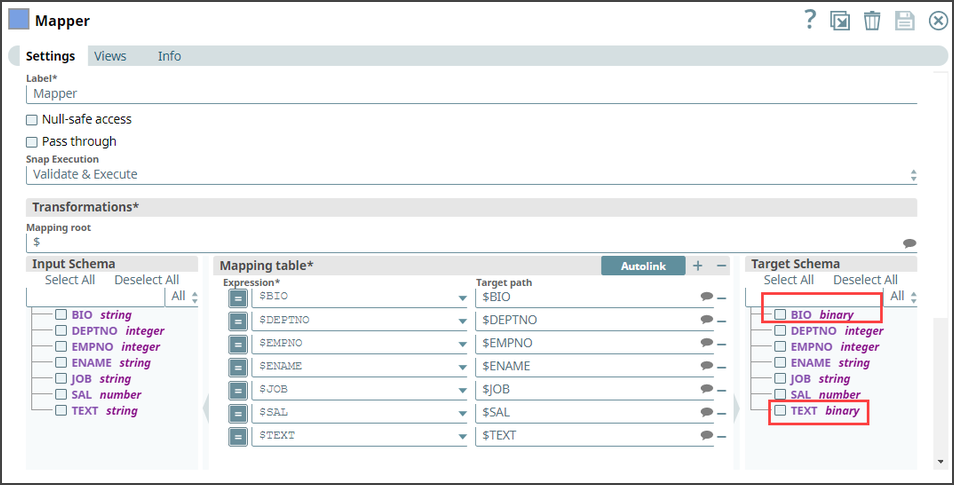This screenshot has width=954, height=485.
Task: Open the help question mark icon
Action: [810, 20]
